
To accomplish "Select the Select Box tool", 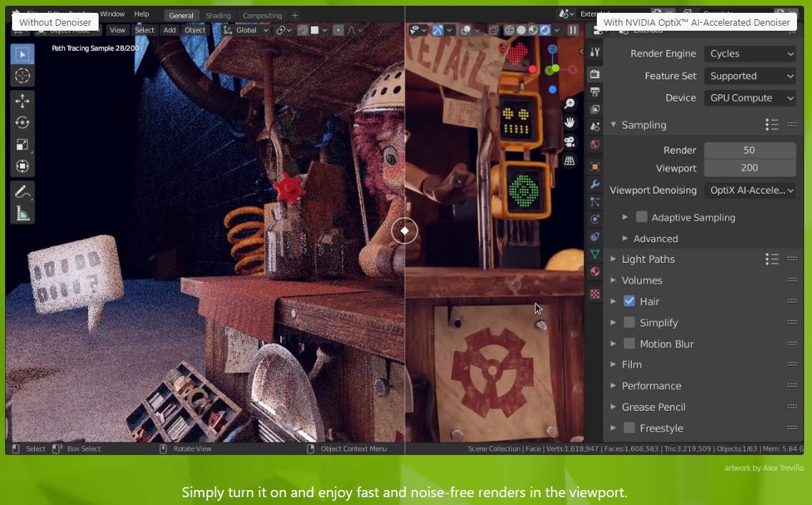I will pos(22,54).
